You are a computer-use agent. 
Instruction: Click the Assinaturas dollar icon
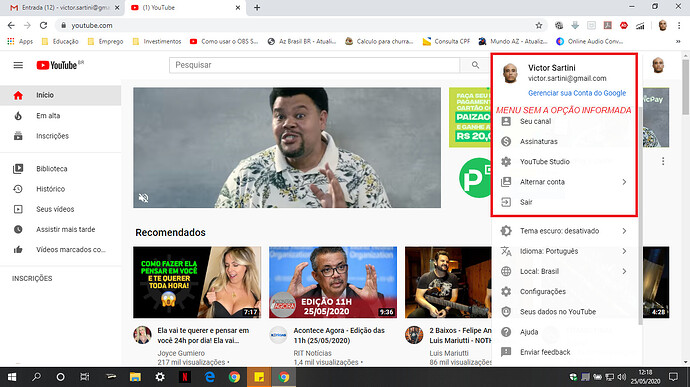[x=506, y=141]
